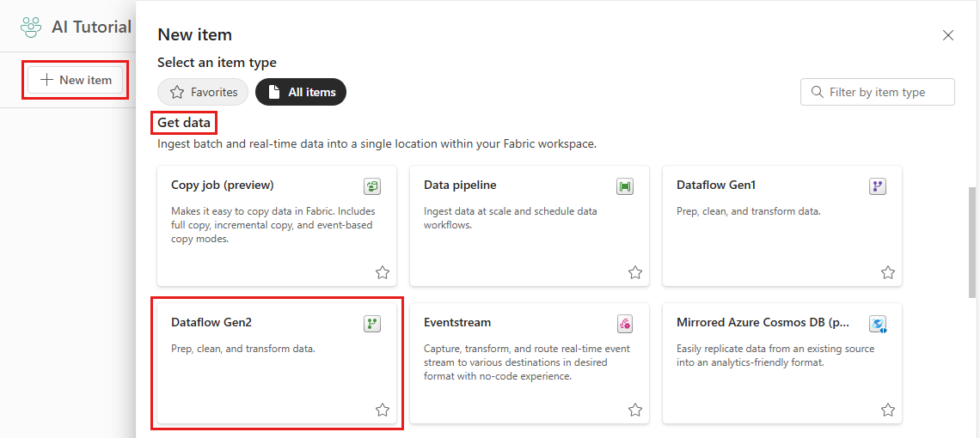Click the Select an item type heading
The height and width of the screenshot is (438, 980).
coord(217,63)
